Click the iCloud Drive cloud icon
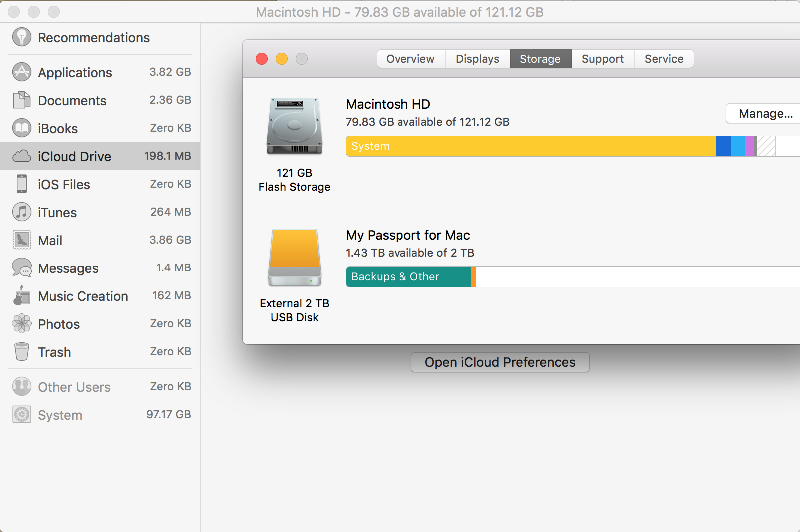This screenshot has width=800, height=532. tap(22, 156)
